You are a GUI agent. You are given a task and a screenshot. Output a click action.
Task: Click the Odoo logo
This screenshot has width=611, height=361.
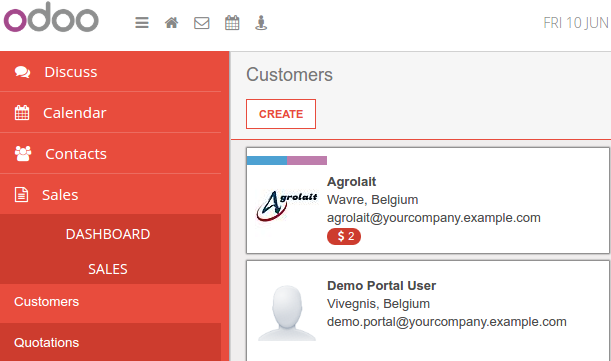pos(51,18)
